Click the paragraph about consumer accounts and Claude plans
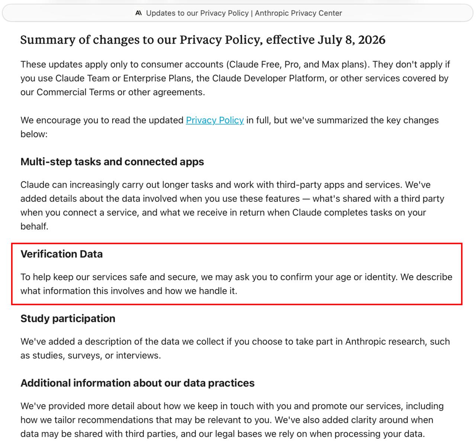This screenshot has height=448, width=476. [235, 78]
